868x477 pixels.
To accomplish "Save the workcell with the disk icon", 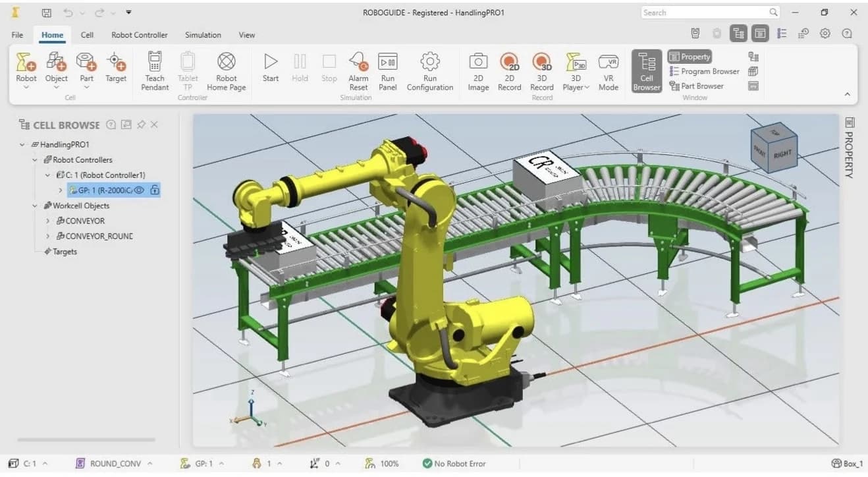I will [x=46, y=13].
